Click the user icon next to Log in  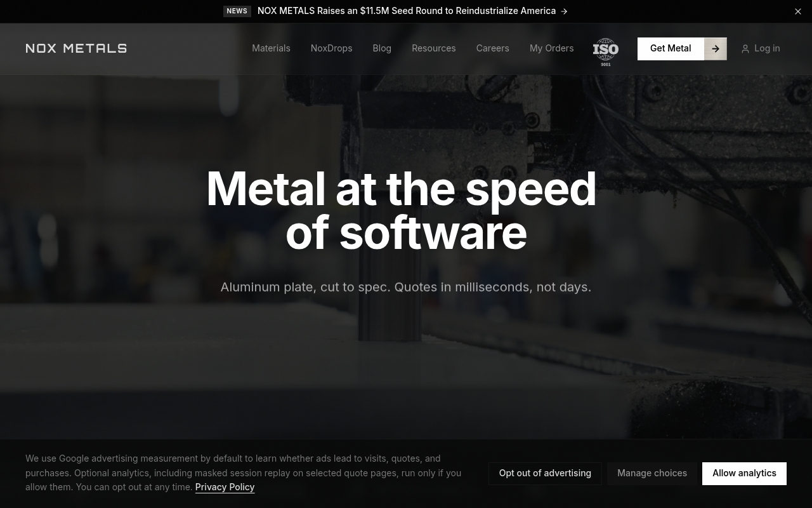745,49
